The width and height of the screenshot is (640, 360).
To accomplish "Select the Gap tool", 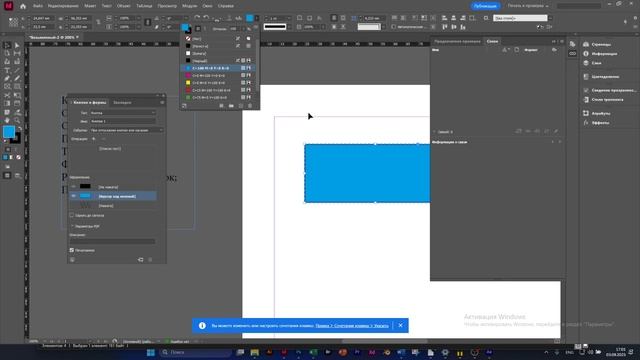I will (17, 53).
